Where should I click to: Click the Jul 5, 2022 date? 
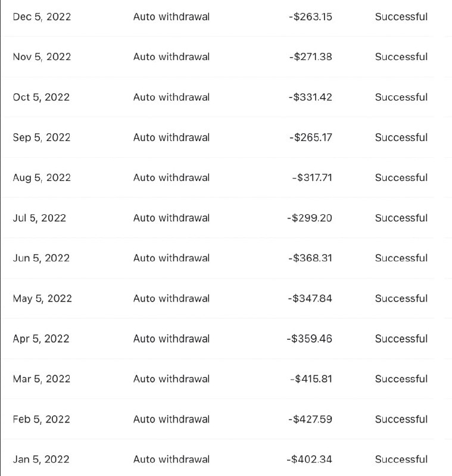pos(39,218)
